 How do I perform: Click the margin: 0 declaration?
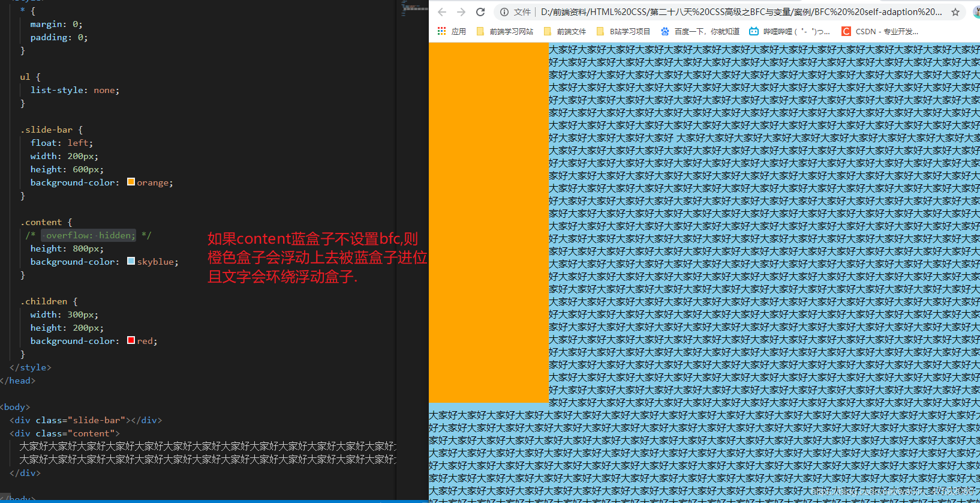56,24
